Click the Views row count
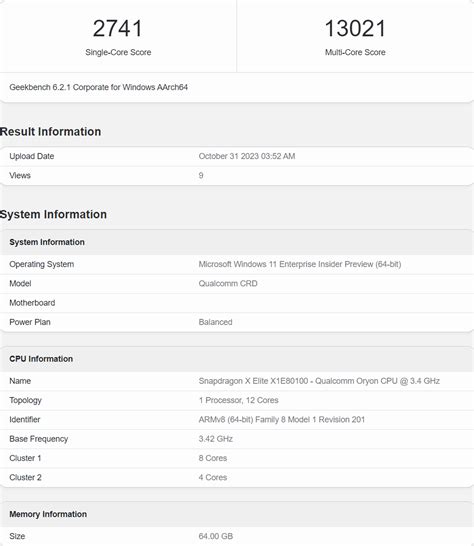 coord(201,176)
